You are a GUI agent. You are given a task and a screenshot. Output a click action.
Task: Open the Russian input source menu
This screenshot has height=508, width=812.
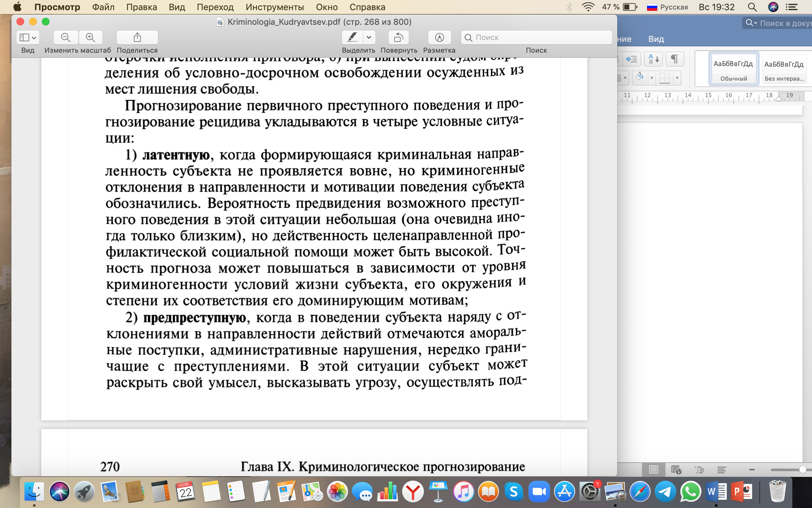pos(667,7)
